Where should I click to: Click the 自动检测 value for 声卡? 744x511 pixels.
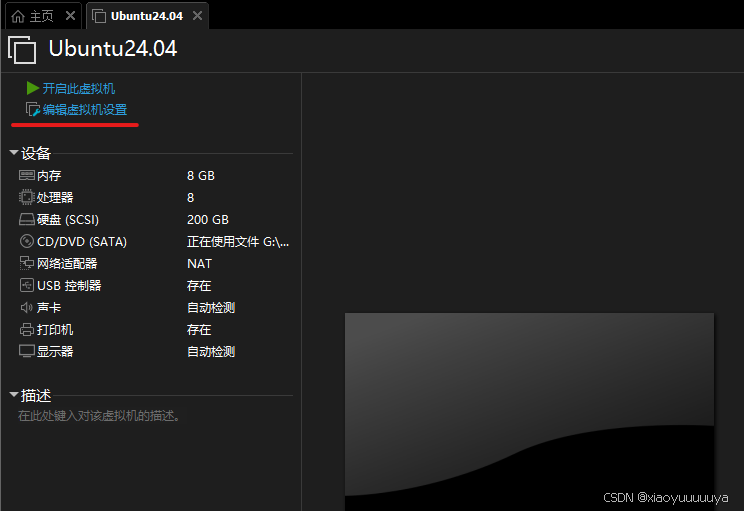point(211,307)
